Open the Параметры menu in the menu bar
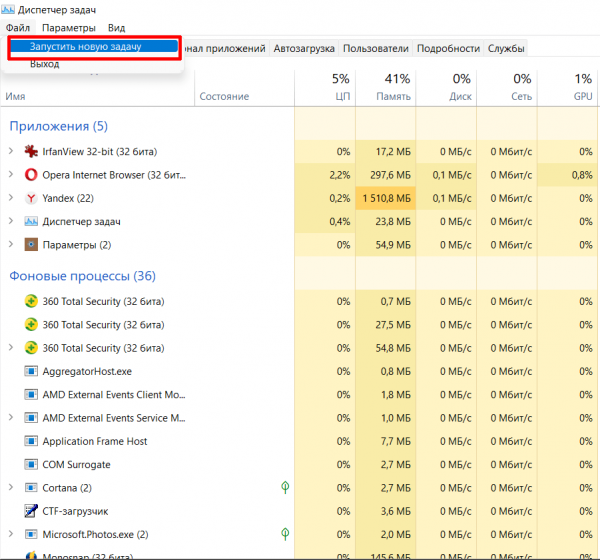The height and width of the screenshot is (560, 600). [x=69, y=28]
